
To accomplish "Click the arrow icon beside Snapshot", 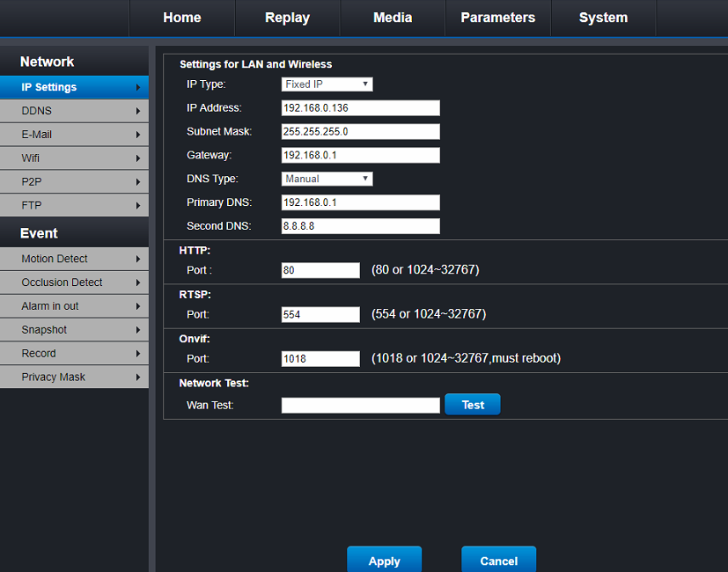I will (138, 330).
